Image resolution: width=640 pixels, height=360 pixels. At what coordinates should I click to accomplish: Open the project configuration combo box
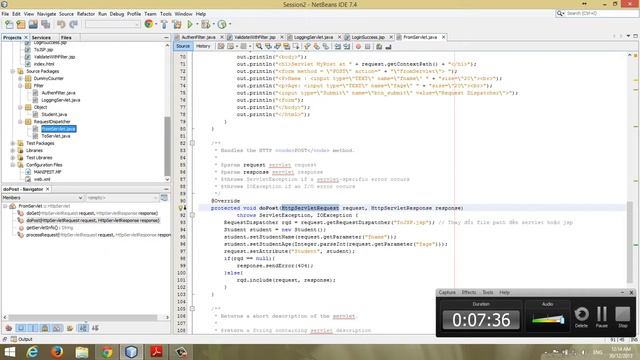(113, 24)
